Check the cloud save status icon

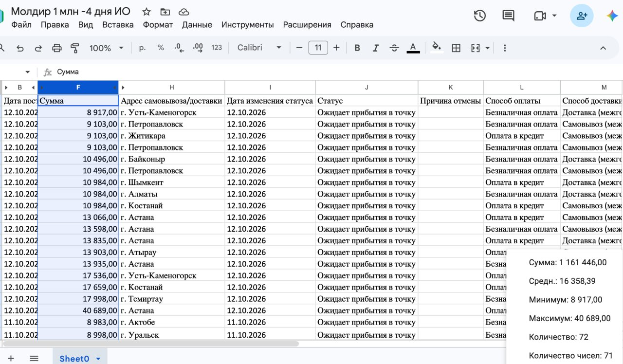(184, 12)
